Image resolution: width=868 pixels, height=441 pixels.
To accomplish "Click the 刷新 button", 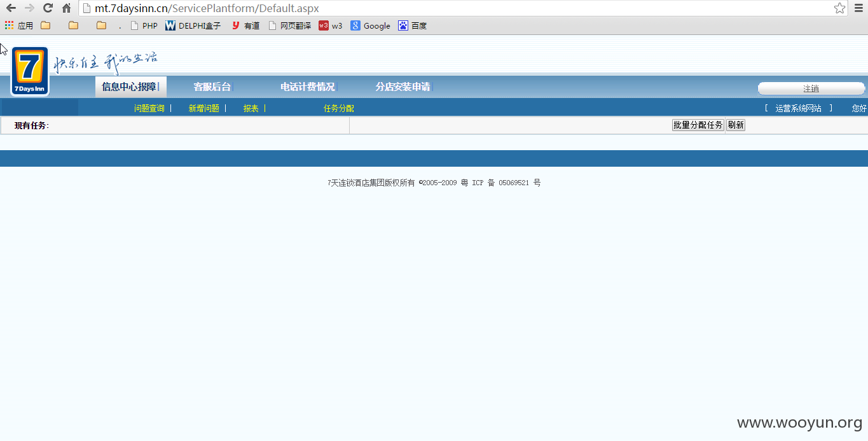I will click(x=736, y=125).
